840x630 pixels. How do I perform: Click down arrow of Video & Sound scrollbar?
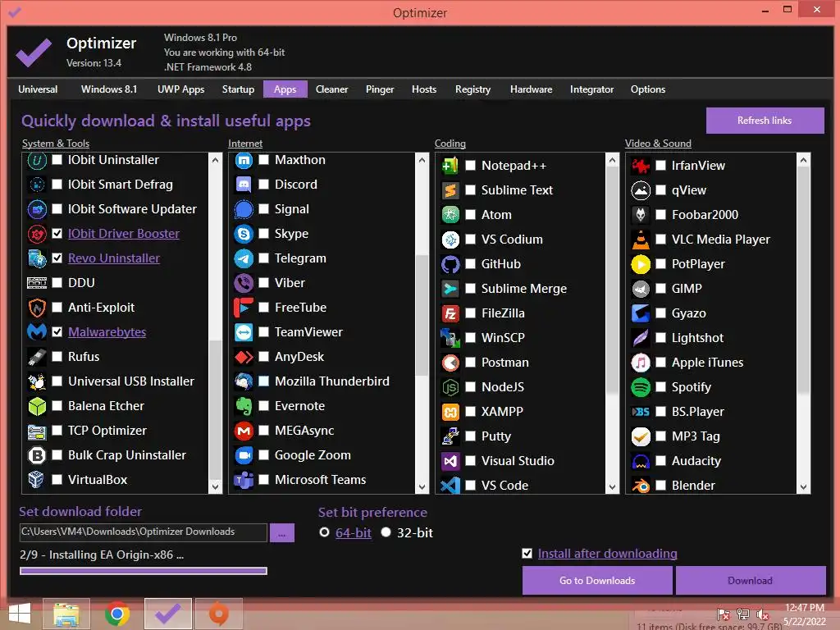point(803,486)
